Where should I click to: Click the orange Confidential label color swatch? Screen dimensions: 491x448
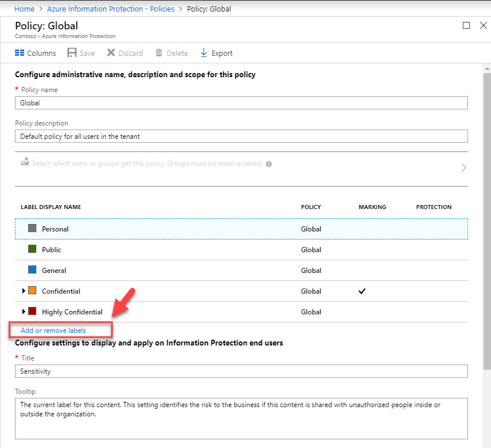[32, 290]
